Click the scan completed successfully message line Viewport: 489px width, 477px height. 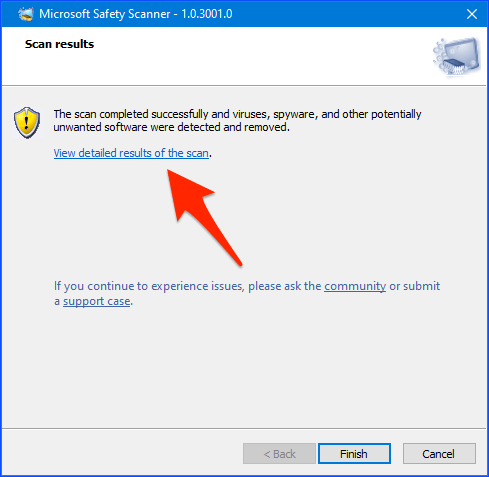point(237,114)
